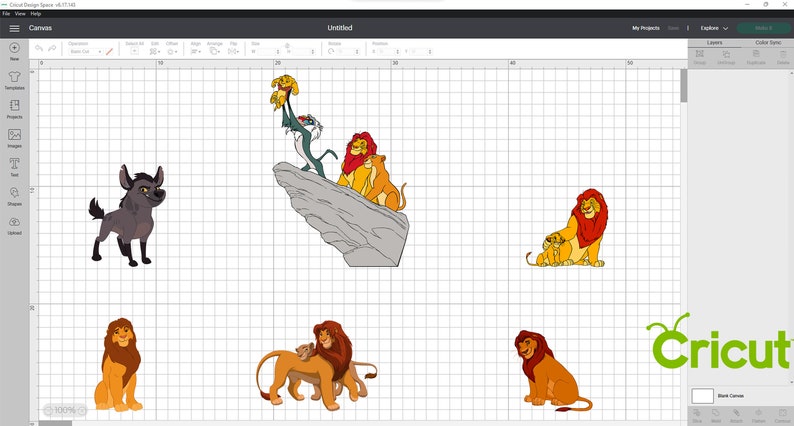The image size is (794, 426).
Task: Click the Blank Canvas layer label
Action: (731, 396)
